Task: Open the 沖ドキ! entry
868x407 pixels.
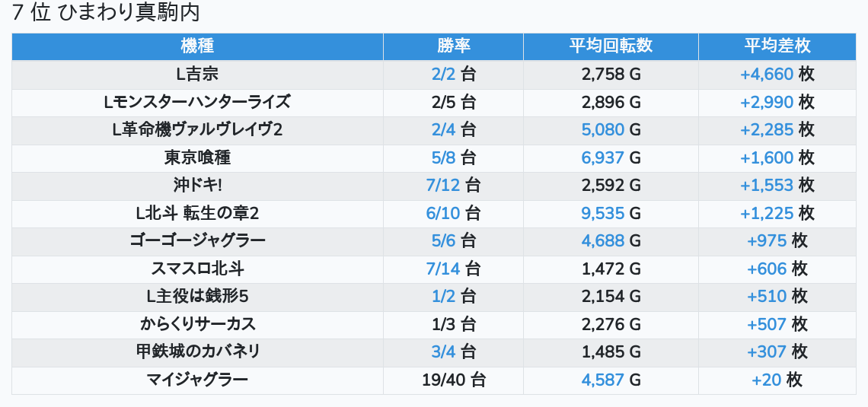Action: (x=197, y=186)
